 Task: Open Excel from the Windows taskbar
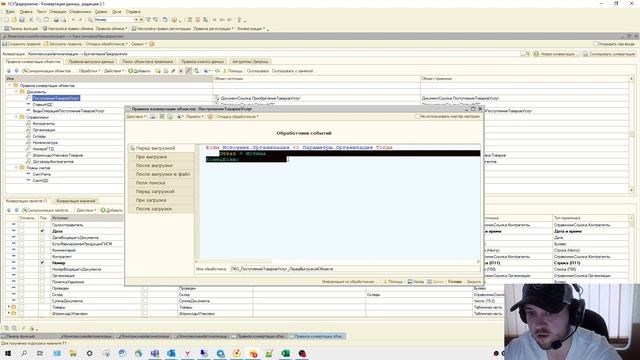[x=285, y=353]
